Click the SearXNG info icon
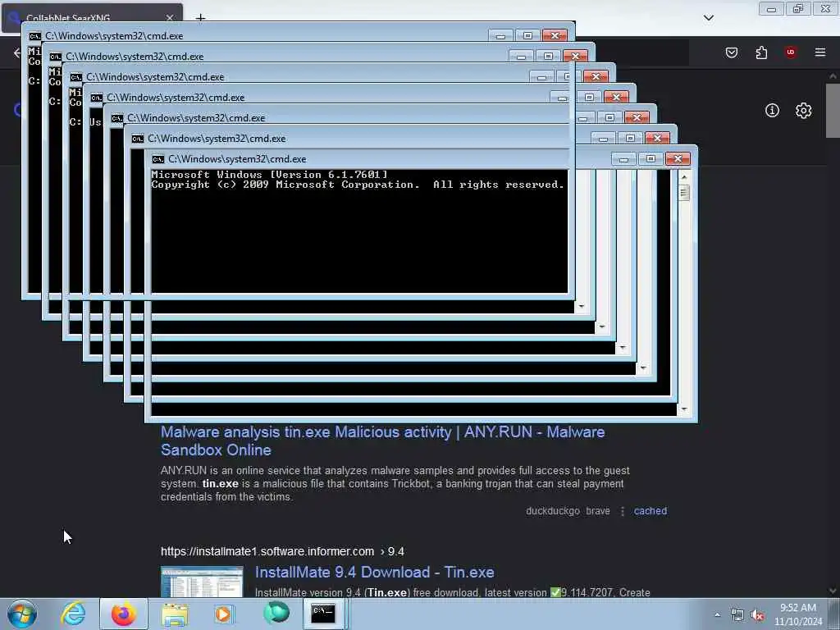 click(x=772, y=111)
